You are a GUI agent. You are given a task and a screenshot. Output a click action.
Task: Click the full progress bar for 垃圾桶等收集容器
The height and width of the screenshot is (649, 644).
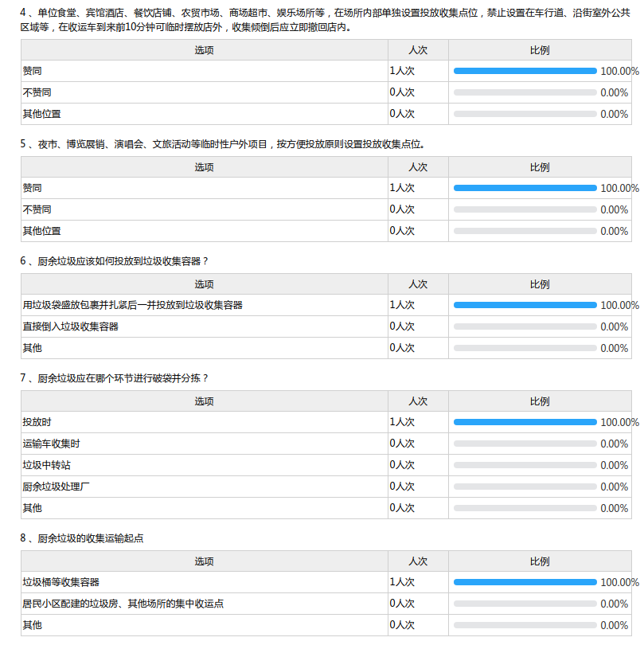525,582
